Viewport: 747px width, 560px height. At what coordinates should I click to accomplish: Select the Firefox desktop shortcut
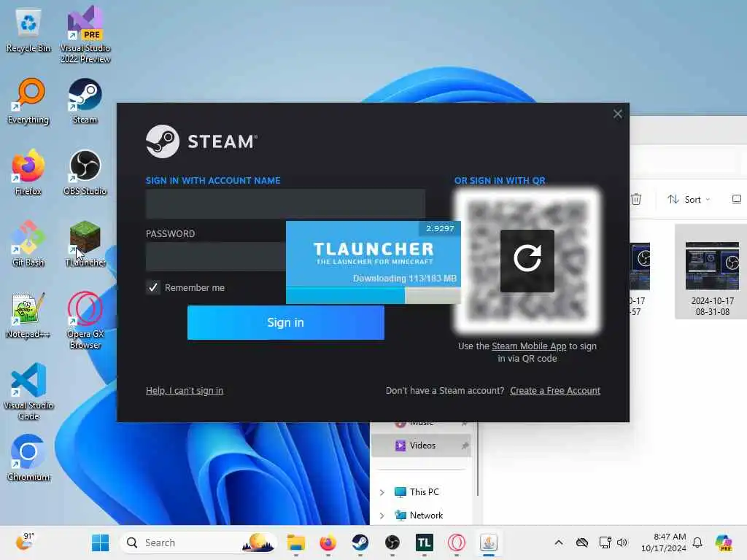point(28,172)
